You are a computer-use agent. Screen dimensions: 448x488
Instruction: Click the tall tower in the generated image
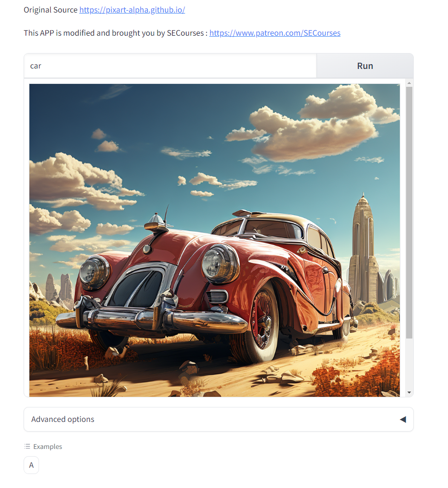tap(363, 249)
